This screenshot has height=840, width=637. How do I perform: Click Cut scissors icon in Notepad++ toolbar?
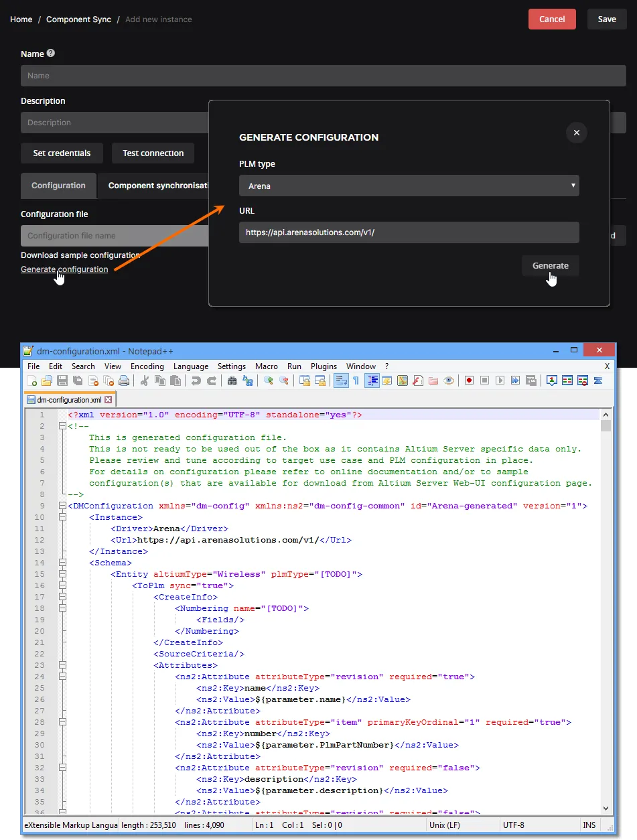(x=145, y=380)
